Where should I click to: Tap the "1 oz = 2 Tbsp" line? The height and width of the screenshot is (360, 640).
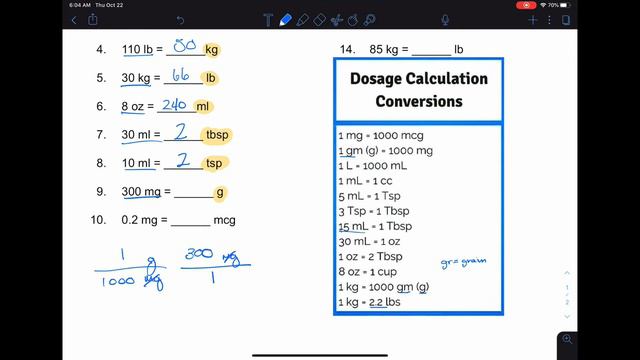click(x=370, y=256)
